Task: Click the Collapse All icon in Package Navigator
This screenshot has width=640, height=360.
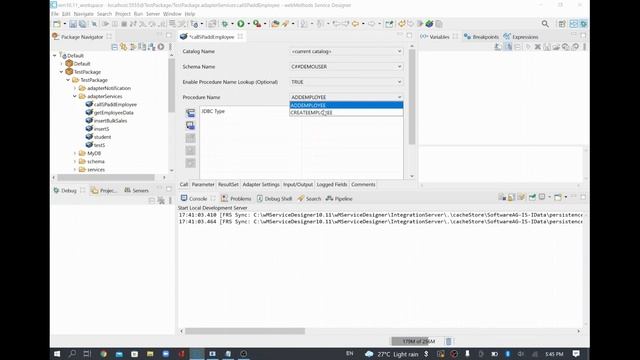Action: pyautogui.click(x=114, y=47)
